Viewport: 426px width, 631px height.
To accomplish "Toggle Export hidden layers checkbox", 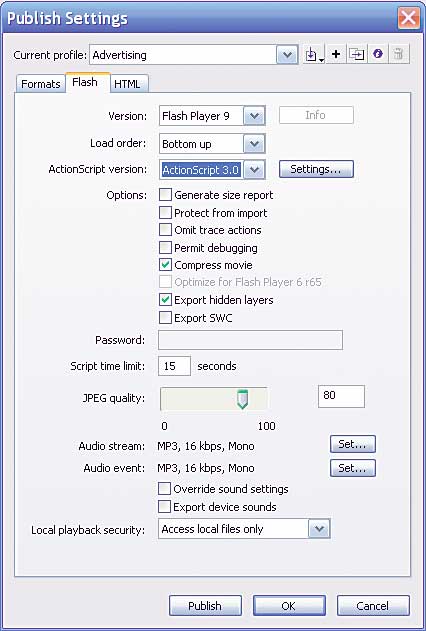I will tap(165, 300).
